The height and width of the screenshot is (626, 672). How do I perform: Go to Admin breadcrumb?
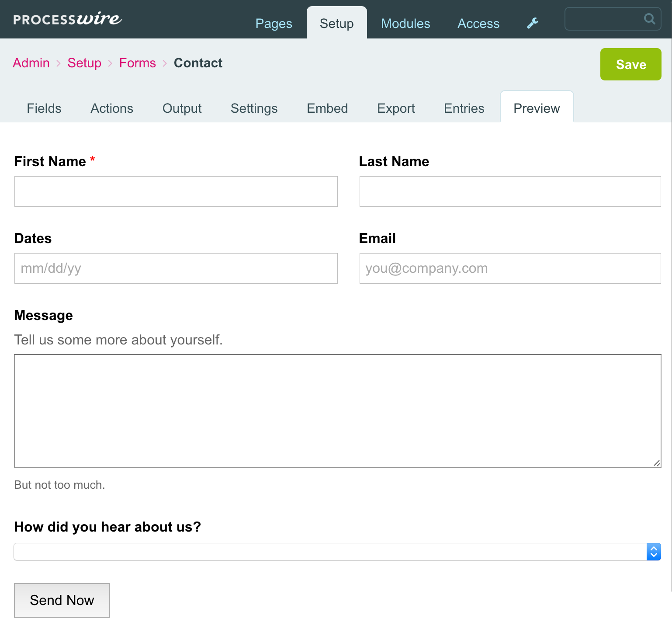click(31, 63)
